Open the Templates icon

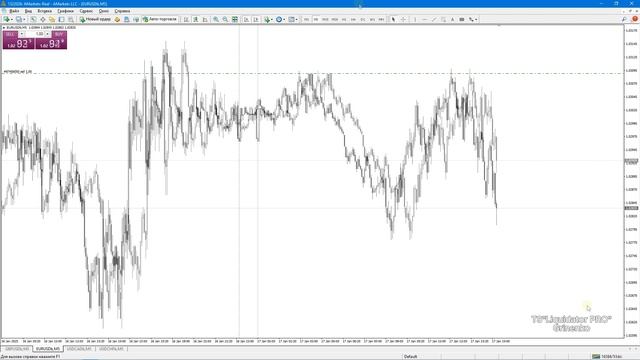click(x=291, y=19)
